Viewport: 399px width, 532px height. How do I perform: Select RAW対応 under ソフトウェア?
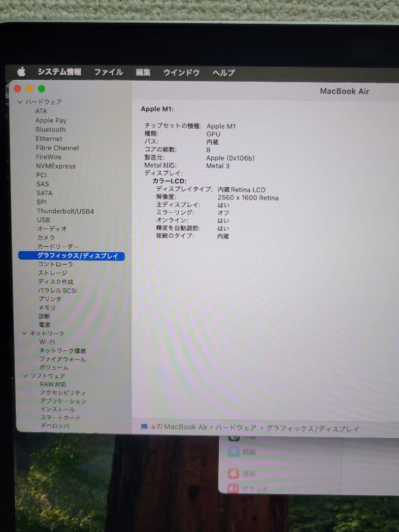coord(53,384)
